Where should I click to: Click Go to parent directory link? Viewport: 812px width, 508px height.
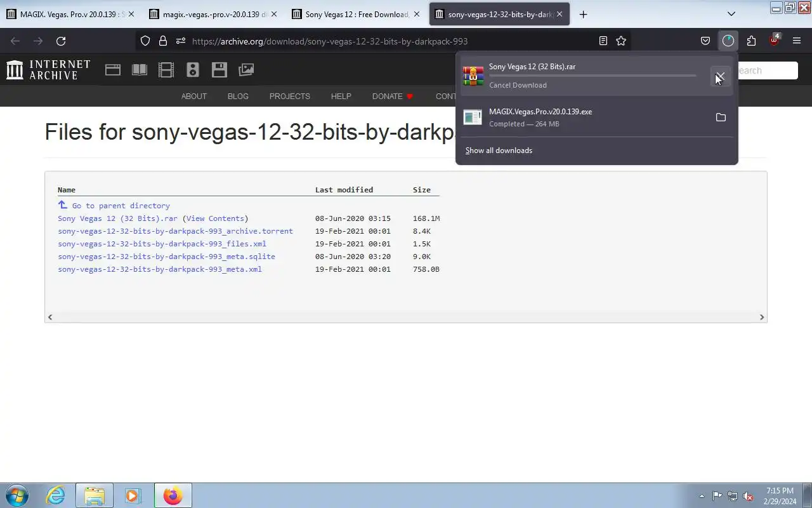[121, 206]
